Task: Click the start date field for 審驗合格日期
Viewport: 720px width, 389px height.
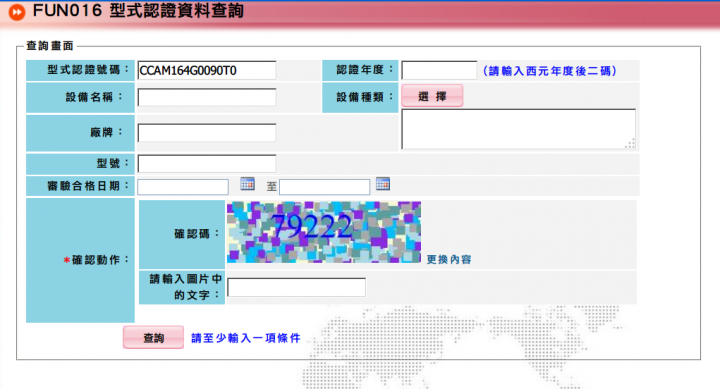Action: pyautogui.click(x=183, y=186)
